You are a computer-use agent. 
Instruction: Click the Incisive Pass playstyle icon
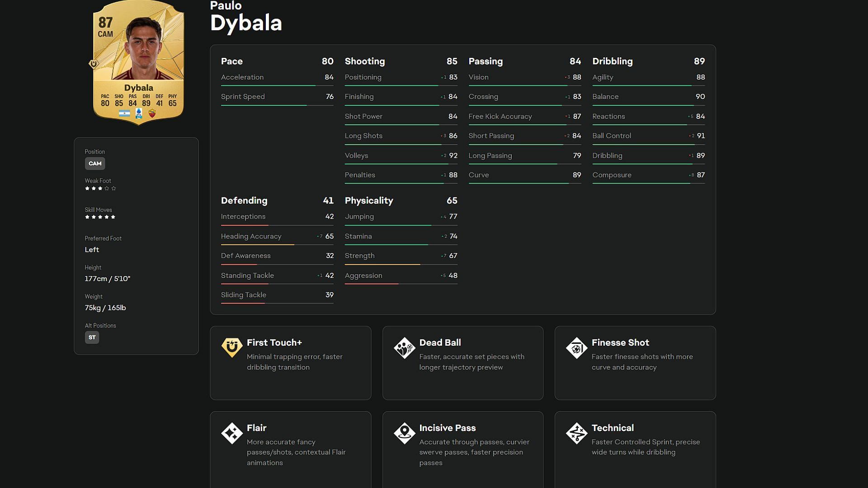(x=404, y=433)
